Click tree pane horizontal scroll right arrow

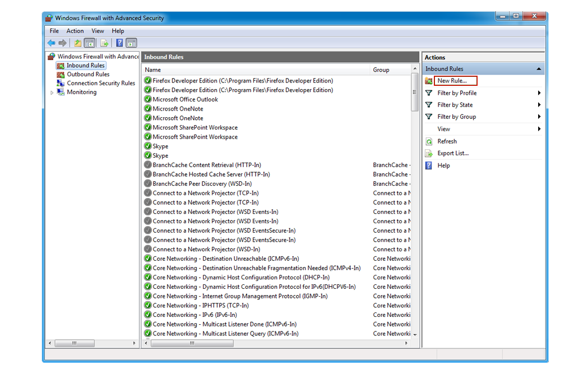click(x=135, y=343)
